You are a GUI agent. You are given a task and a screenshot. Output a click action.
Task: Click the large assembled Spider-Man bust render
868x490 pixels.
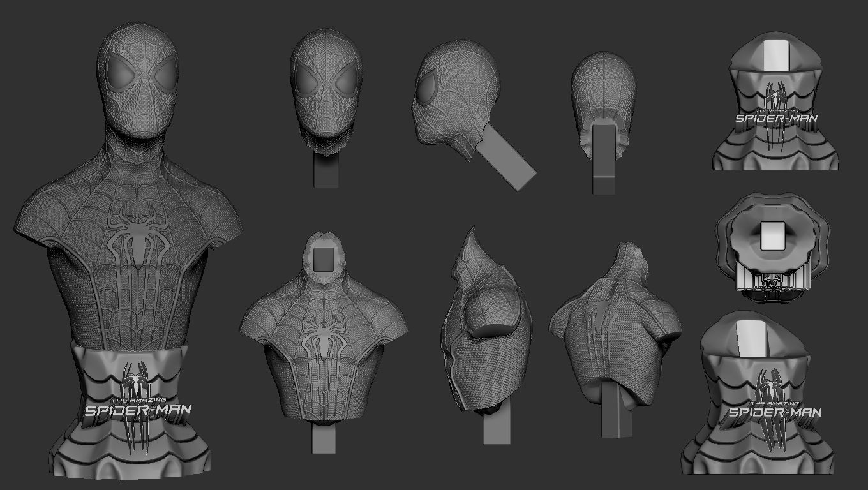[130, 250]
